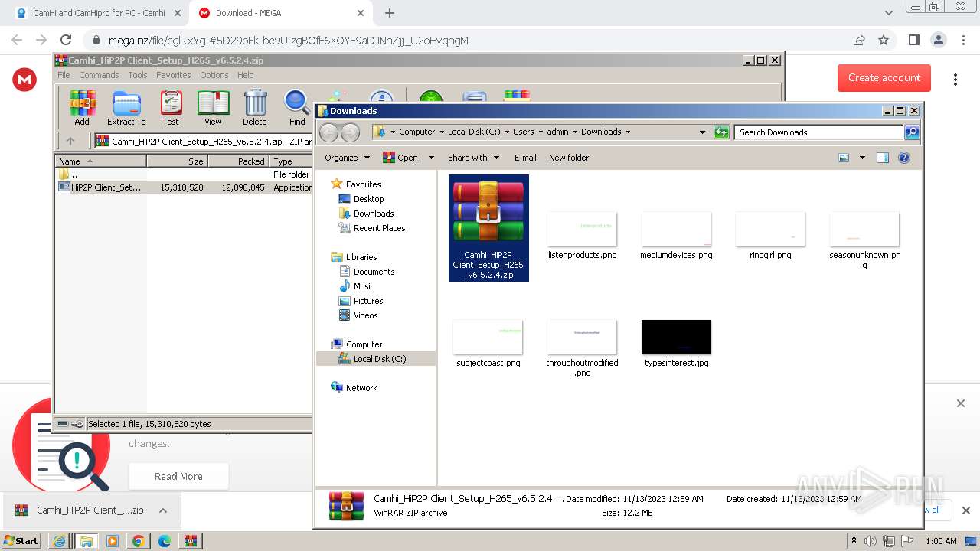Select listenproducts.png file
The image size is (980, 551).
click(582, 237)
